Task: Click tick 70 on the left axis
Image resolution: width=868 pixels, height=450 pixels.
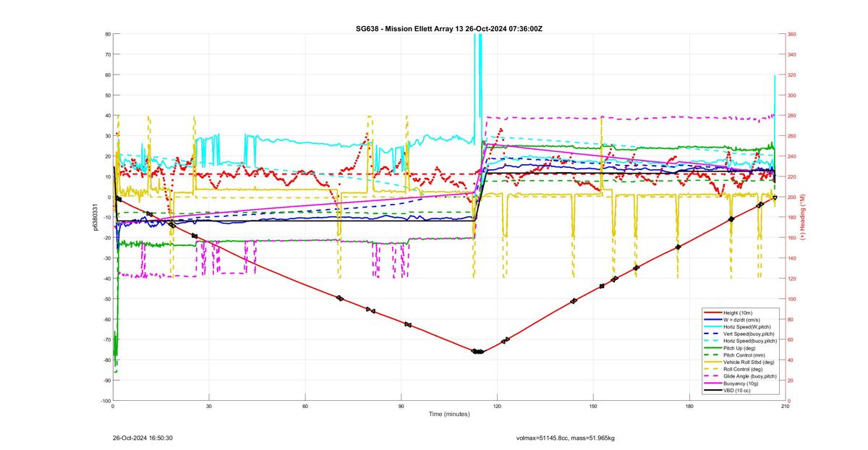Action: (x=108, y=54)
